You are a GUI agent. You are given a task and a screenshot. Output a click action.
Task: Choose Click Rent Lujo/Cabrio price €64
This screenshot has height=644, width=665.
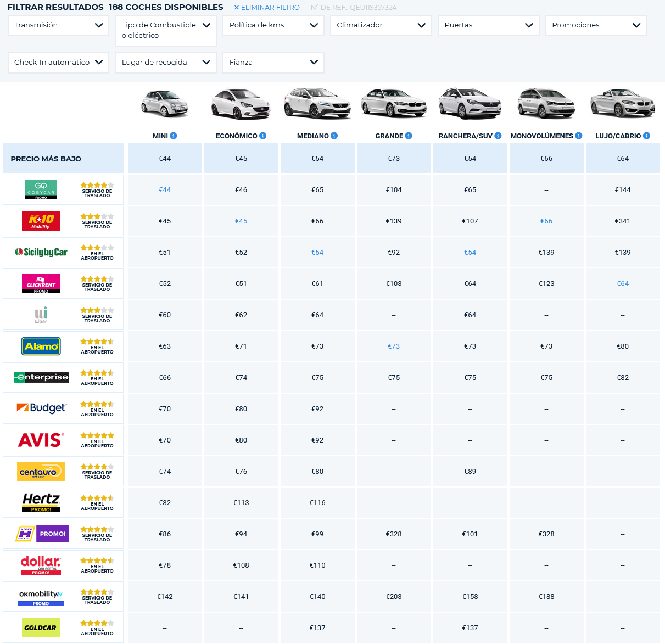(x=623, y=284)
